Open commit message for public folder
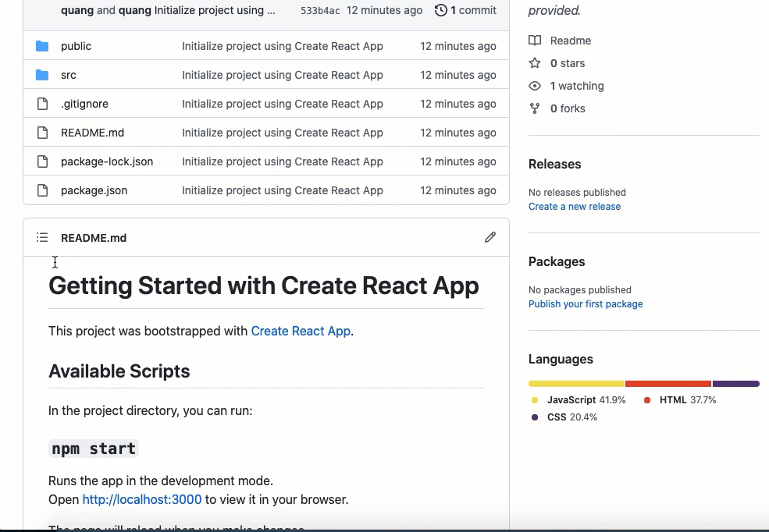The width and height of the screenshot is (769, 532). pos(283,46)
